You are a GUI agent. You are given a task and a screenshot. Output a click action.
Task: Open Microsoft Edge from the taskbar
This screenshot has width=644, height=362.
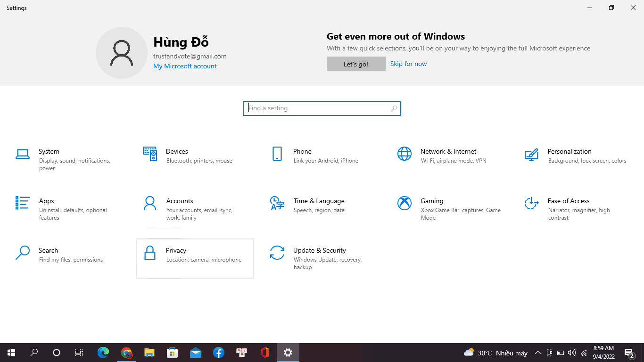click(x=103, y=353)
